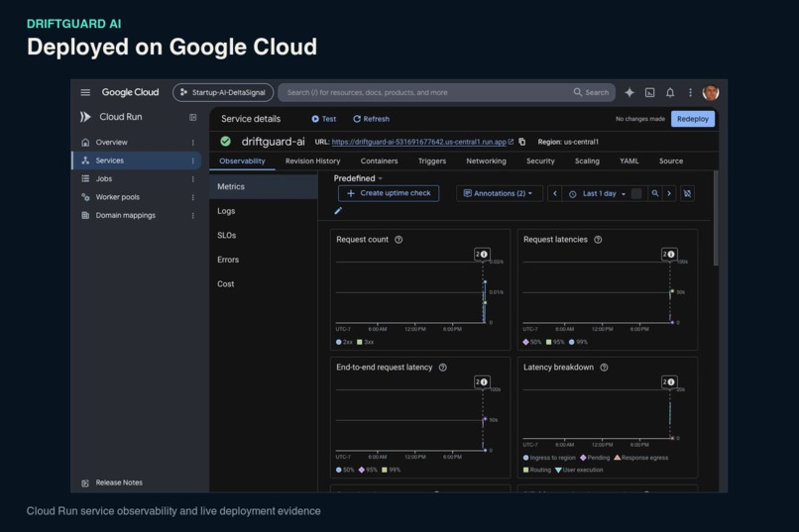
Task: Click the Test button
Action: click(x=323, y=119)
